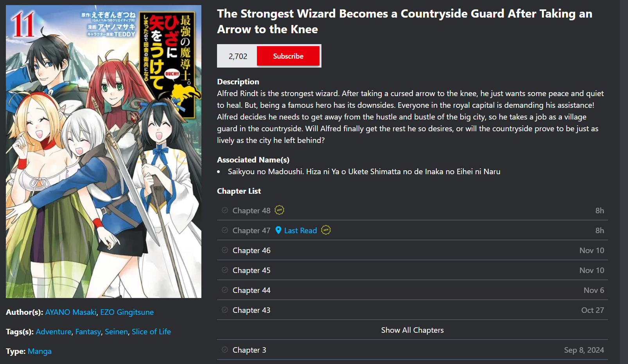Click the NEW badge on Chapter 47
Viewport: 628px width, 364px height.
(326, 230)
